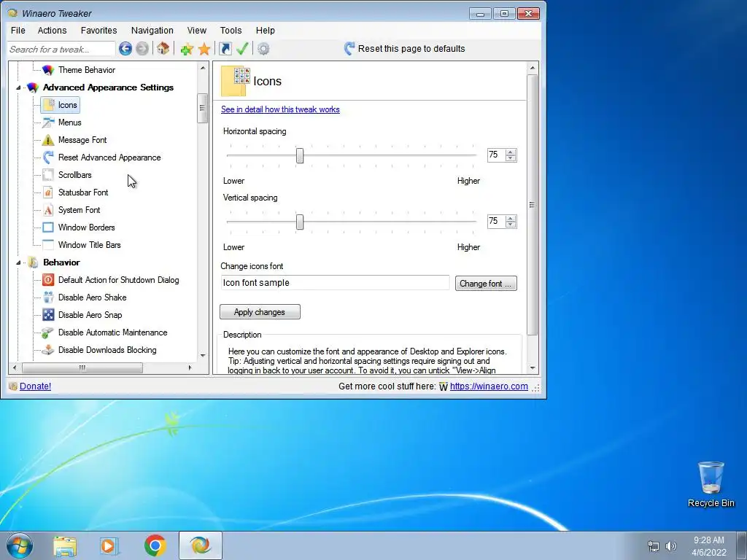
Task: Click the shortcut arrow toolbar icon
Action: 225,49
